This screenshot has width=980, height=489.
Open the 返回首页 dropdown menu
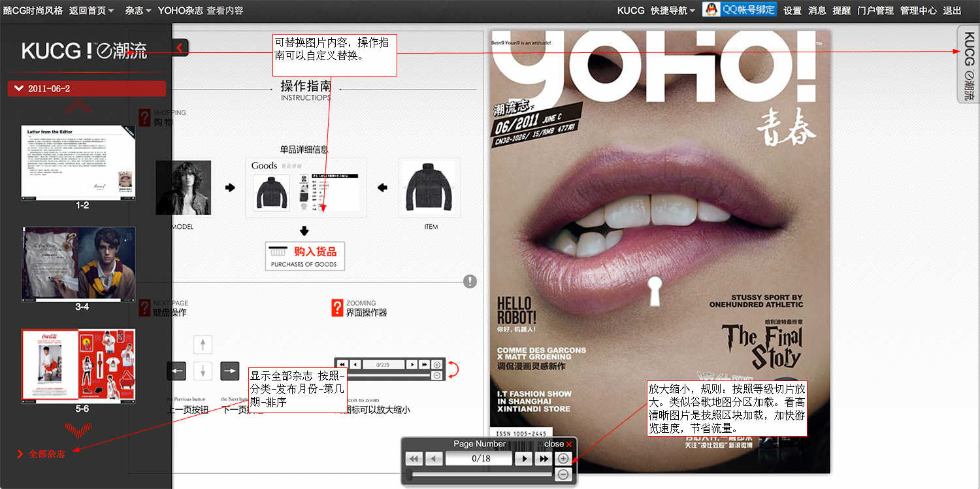click(91, 10)
